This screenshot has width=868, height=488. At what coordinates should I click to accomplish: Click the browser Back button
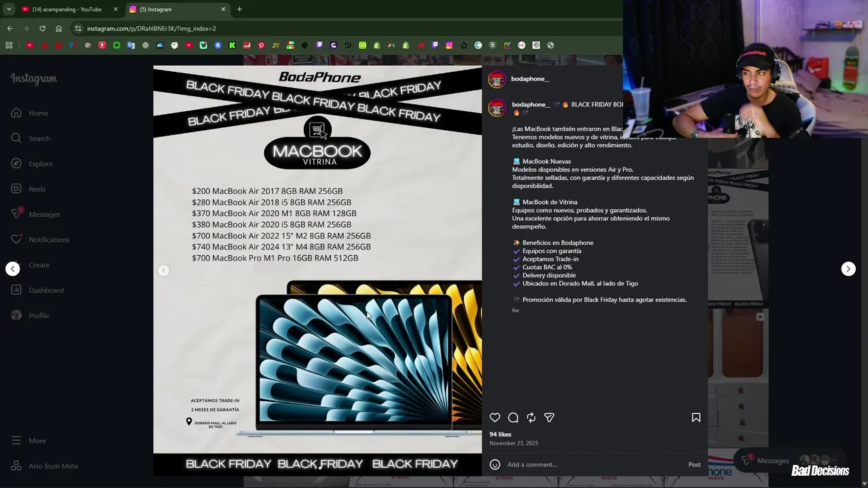pyautogui.click(x=9, y=28)
